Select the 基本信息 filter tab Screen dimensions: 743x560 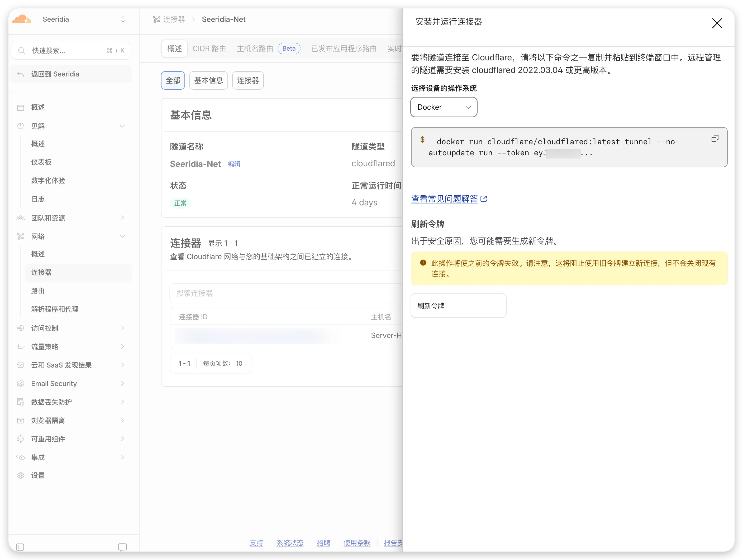pos(209,81)
